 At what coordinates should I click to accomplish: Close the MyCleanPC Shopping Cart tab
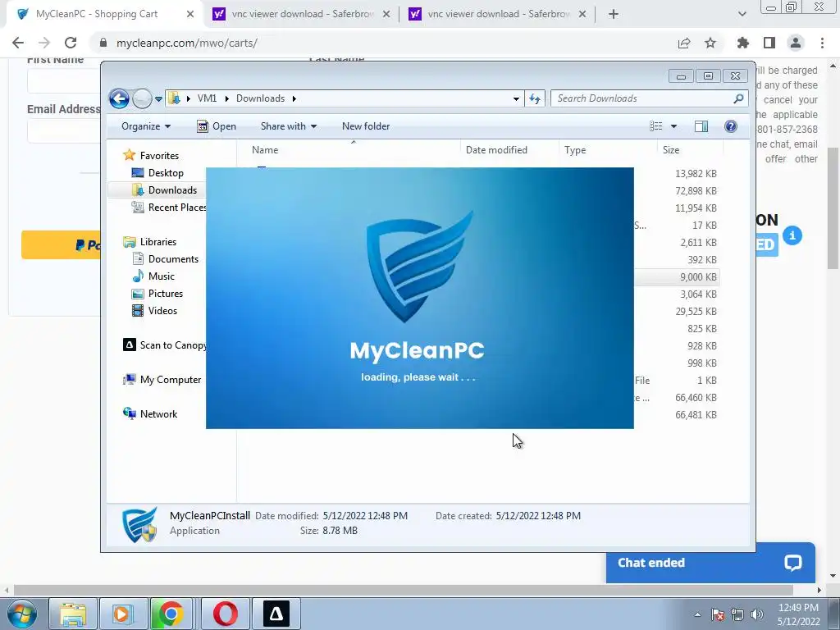[x=190, y=14]
